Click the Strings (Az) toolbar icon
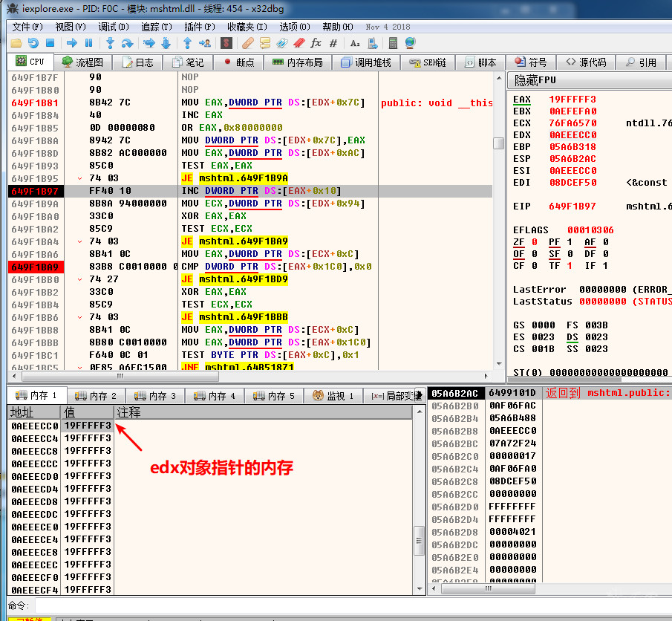672x621 pixels. click(355, 43)
